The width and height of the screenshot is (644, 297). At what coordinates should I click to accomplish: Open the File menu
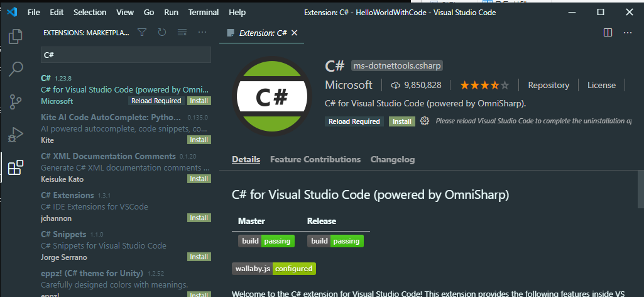34,13
